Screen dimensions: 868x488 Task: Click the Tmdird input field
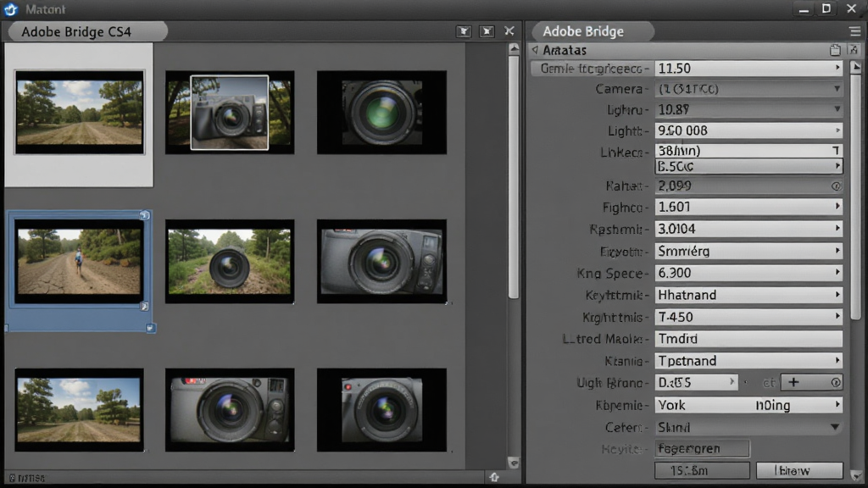748,339
